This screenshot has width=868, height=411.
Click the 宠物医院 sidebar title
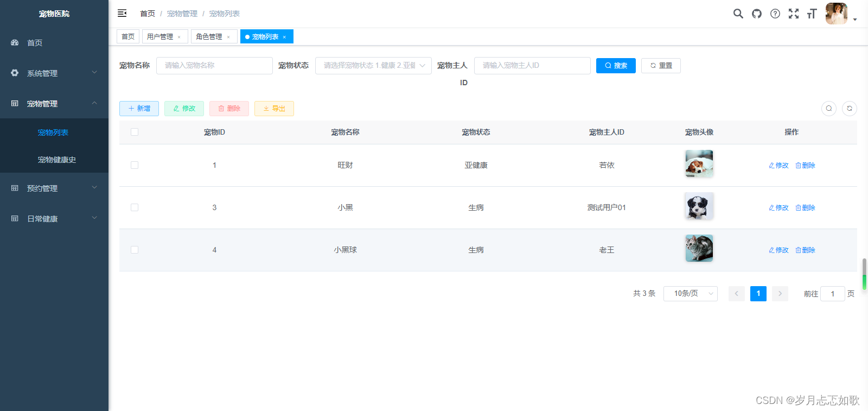[x=54, y=14]
